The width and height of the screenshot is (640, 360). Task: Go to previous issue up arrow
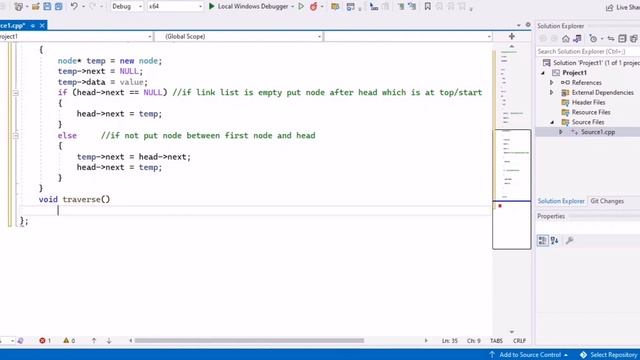click(x=94, y=340)
